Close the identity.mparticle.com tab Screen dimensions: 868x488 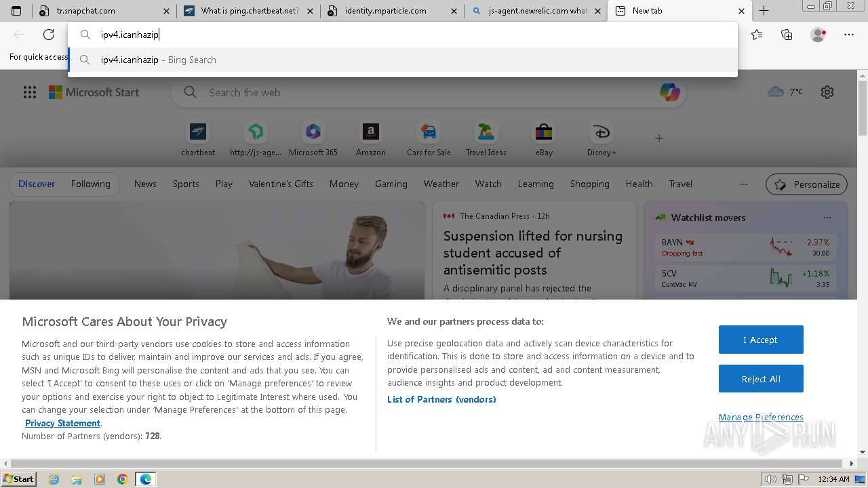tap(454, 11)
